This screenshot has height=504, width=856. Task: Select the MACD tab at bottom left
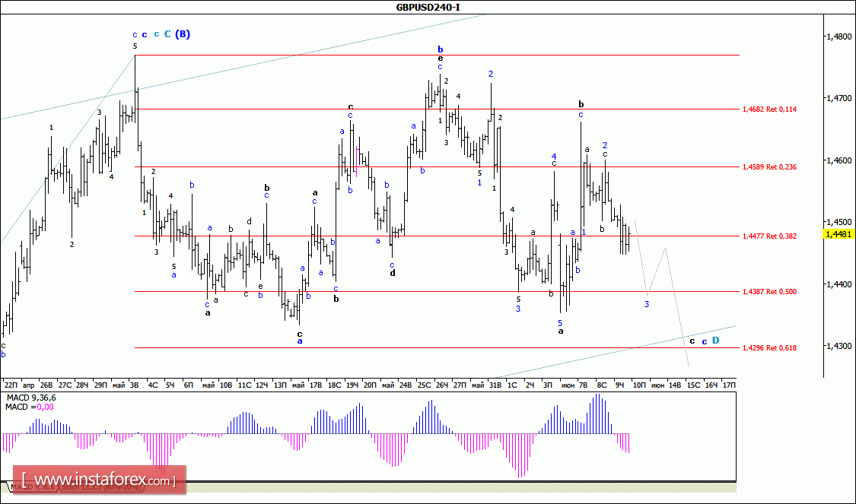(x=18, y=487)
